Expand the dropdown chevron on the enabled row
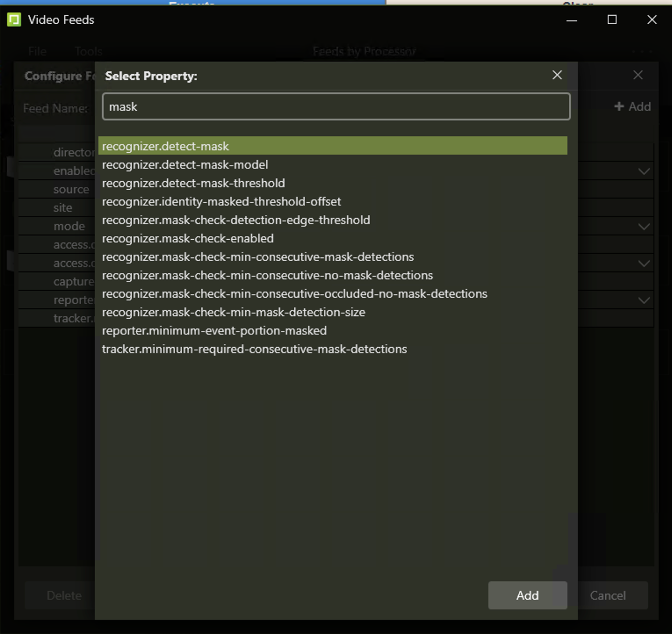This screenshot has height=634, width=672. tap(643, 171)
